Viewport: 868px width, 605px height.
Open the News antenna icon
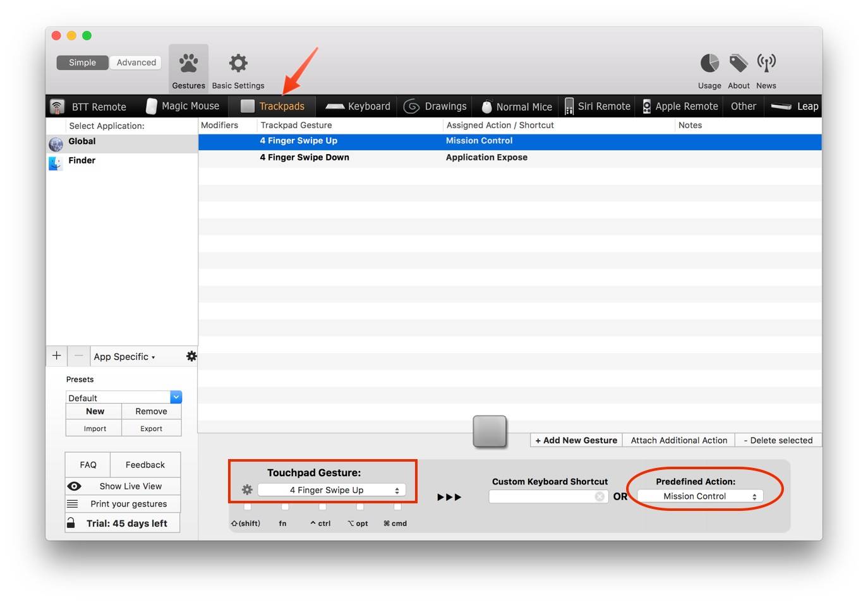tap(766, 63)
